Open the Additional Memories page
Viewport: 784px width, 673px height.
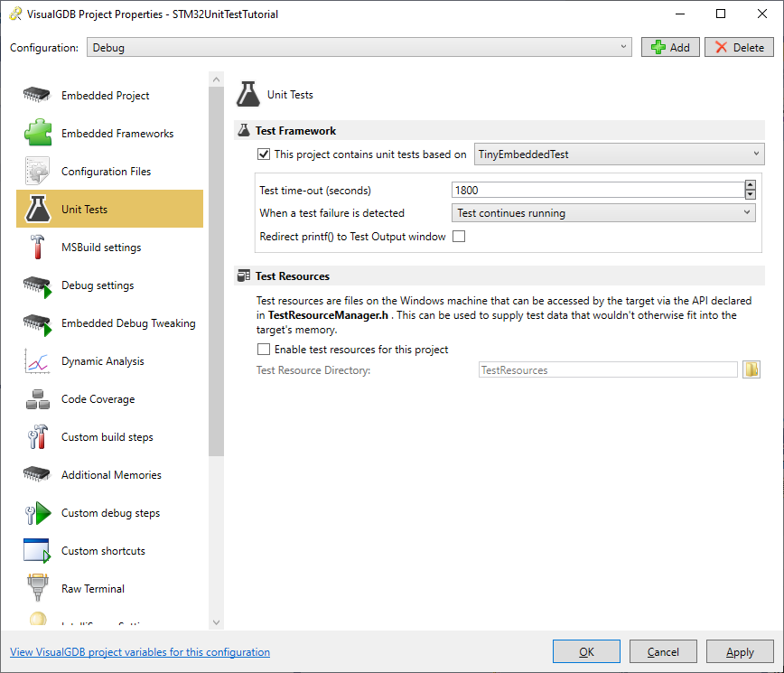(x=109, y=474)
